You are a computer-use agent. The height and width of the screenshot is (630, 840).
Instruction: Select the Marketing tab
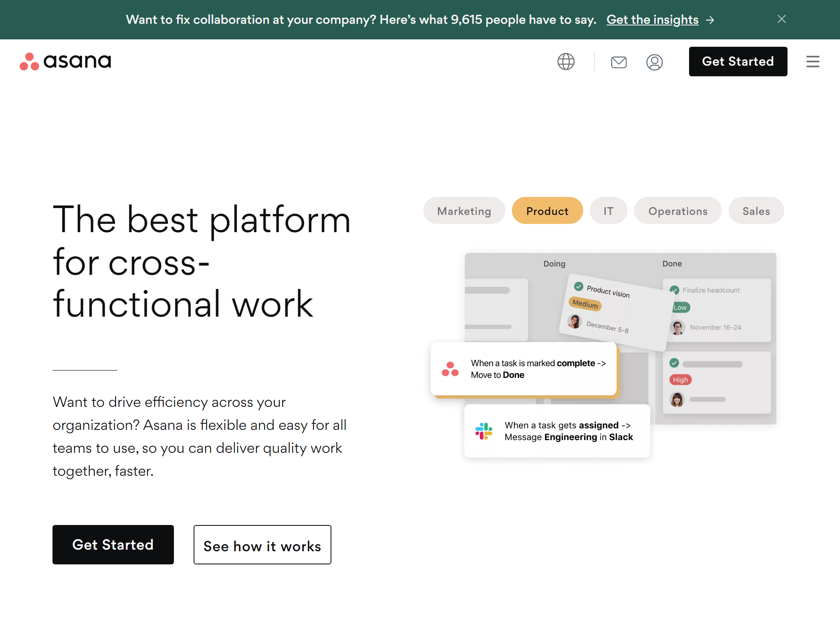[x=464, y=211]
